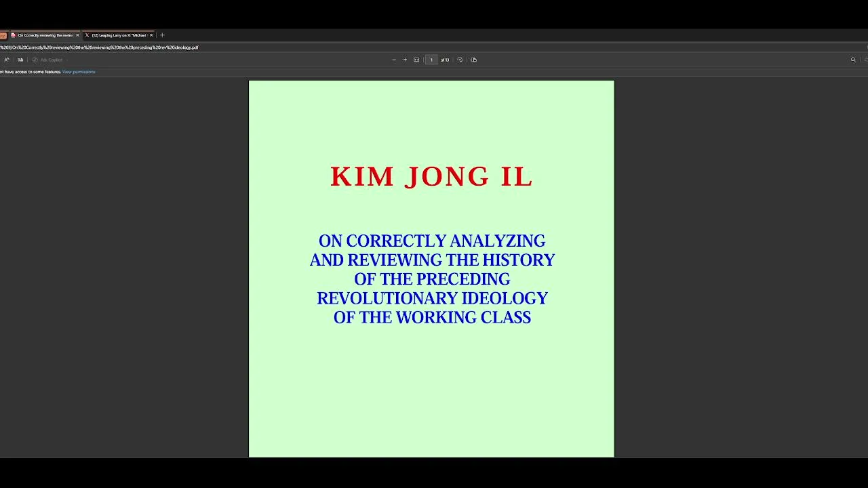Click the 'ON CORRECTLY ANALYZING' heading line
The image size is (868, 488).
[432, 241]
